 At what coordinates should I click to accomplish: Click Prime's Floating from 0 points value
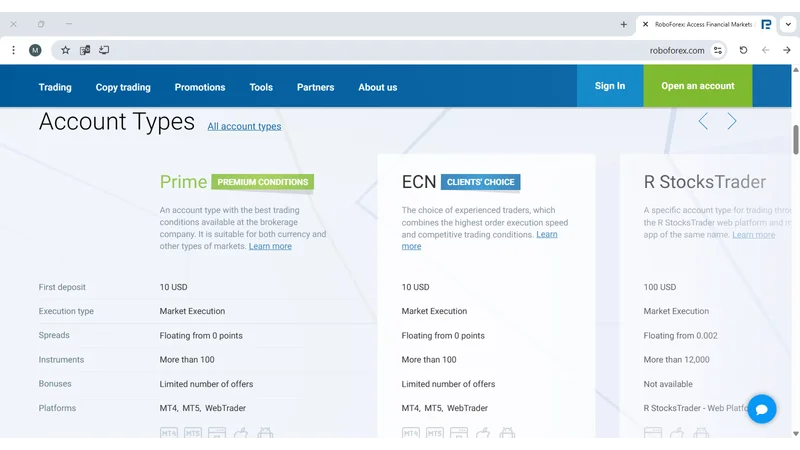point(201,336)
